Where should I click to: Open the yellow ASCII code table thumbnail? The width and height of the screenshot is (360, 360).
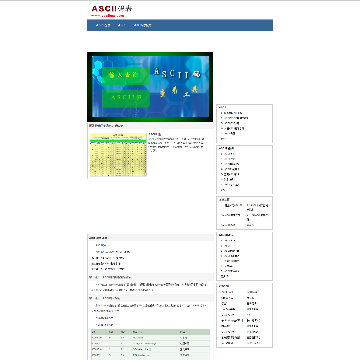(x=118, y=154)
